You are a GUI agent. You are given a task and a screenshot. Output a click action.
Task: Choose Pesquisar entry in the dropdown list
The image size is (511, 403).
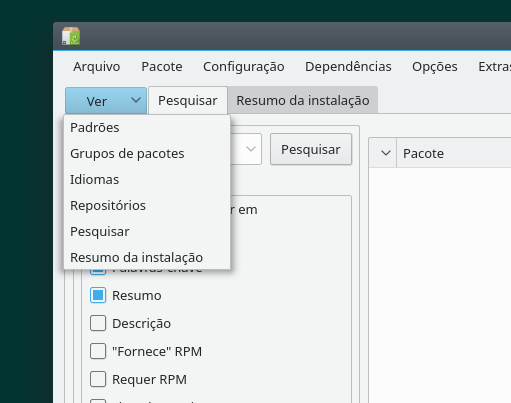point(100,232)
